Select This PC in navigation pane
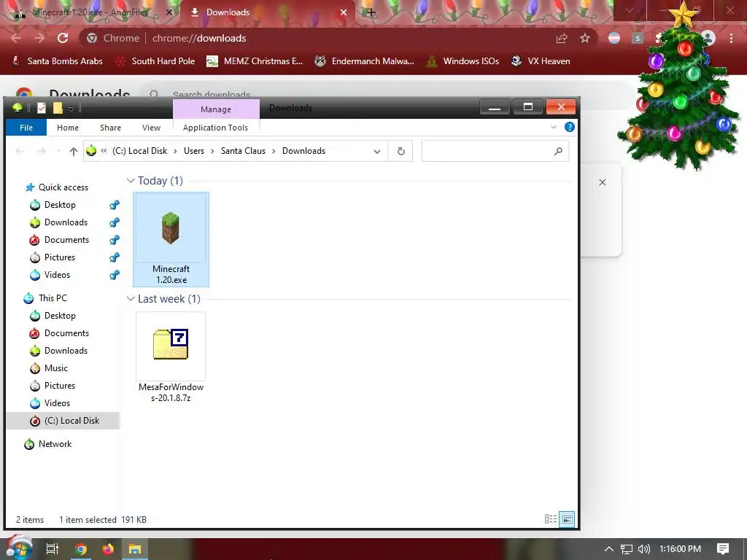The height and width of the screenshot is (560, 747). [53, 298]
